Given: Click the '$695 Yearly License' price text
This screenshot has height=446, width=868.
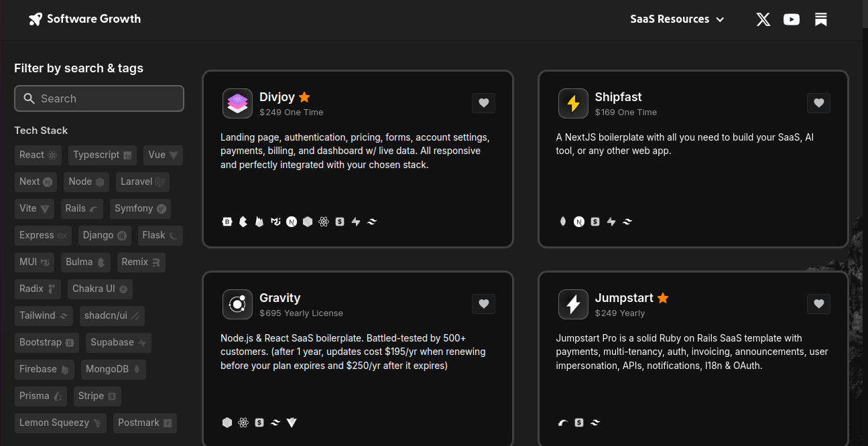Looking at the screenshot, I should click(x=301, y=313).
